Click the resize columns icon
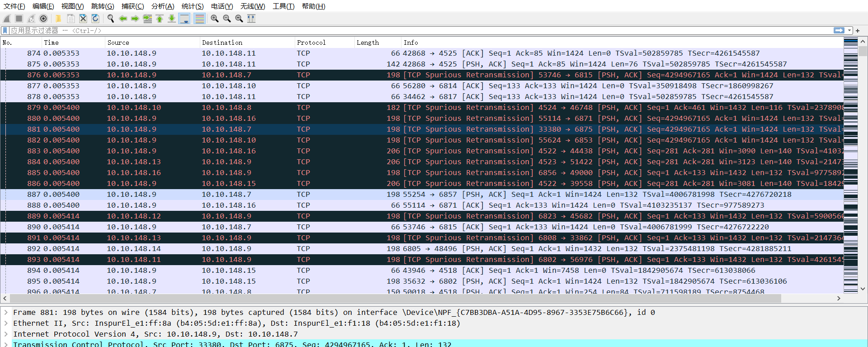 pos(251,19)
